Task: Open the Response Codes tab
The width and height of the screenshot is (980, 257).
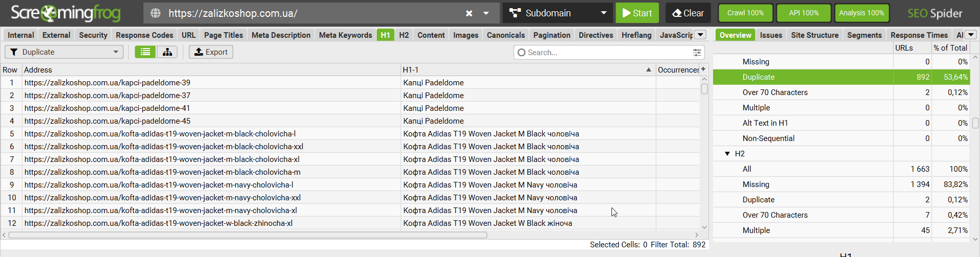Action: click(144, 35)
